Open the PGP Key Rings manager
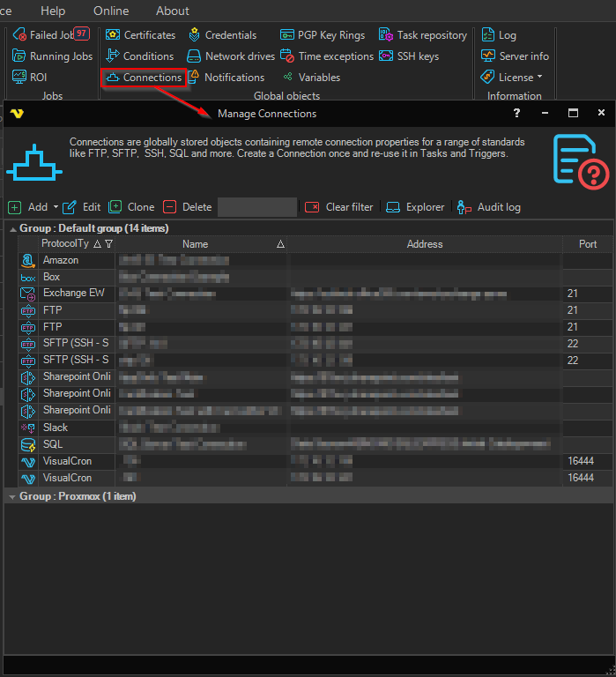Viewport: 616px width, 677px height. point(323,35)
